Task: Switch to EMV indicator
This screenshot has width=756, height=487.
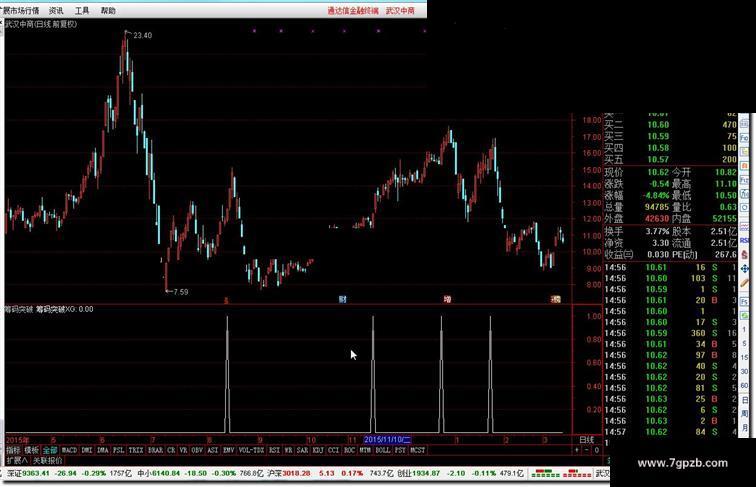Action: coord(229,450)
